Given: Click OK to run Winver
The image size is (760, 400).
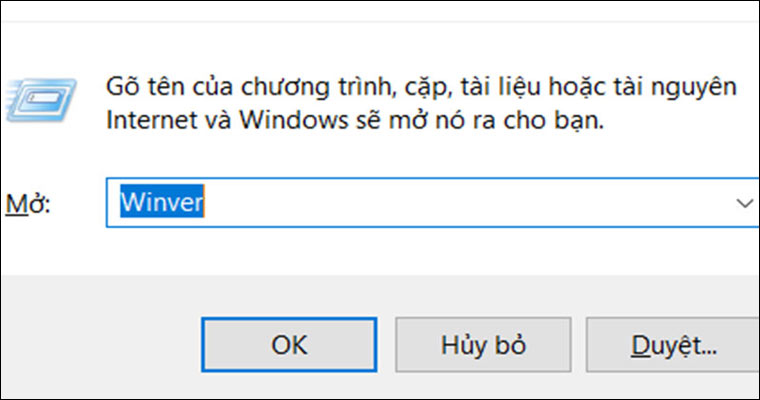Looking at the screenshot, I should (x=289, y=345).
